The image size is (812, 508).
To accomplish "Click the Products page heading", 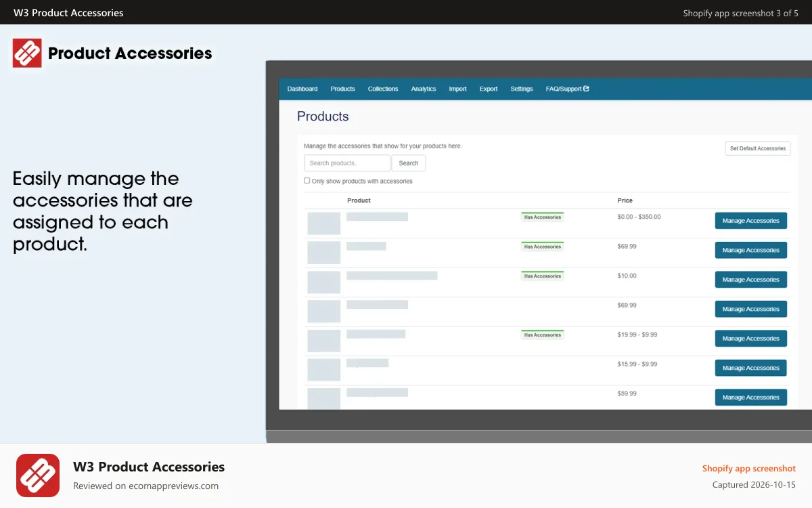I will pos(323,117).
